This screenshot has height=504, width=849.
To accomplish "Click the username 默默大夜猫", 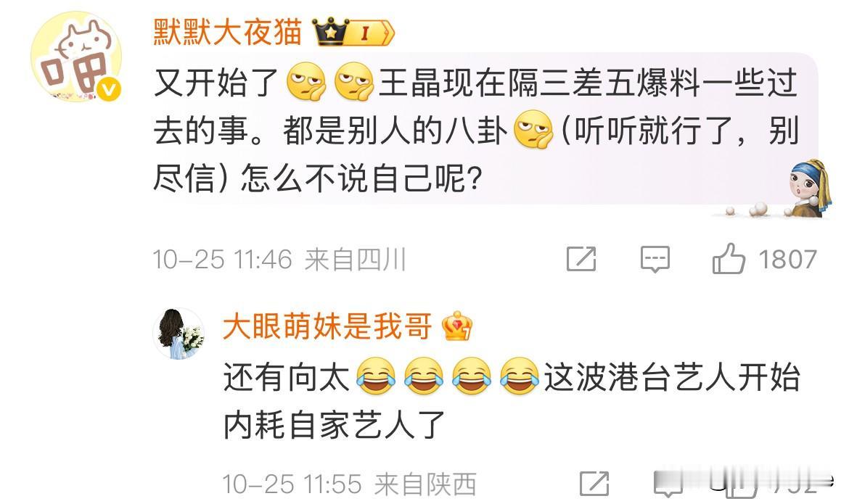I will click(x=228, y=31).
